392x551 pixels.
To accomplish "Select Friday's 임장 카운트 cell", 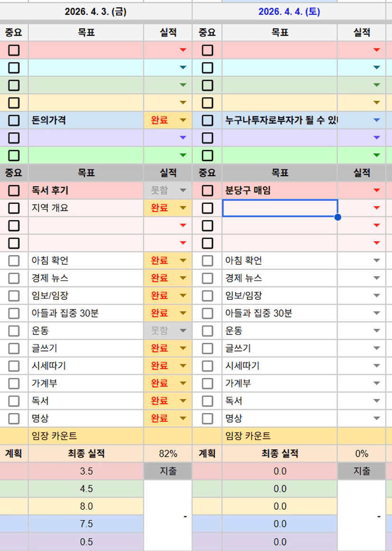I will tap(86, 436).
